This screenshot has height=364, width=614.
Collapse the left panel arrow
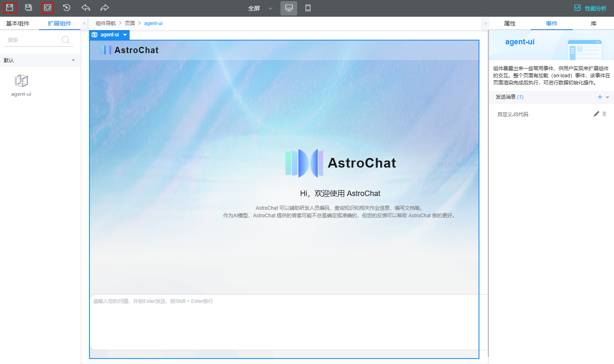tap(84, 23)
